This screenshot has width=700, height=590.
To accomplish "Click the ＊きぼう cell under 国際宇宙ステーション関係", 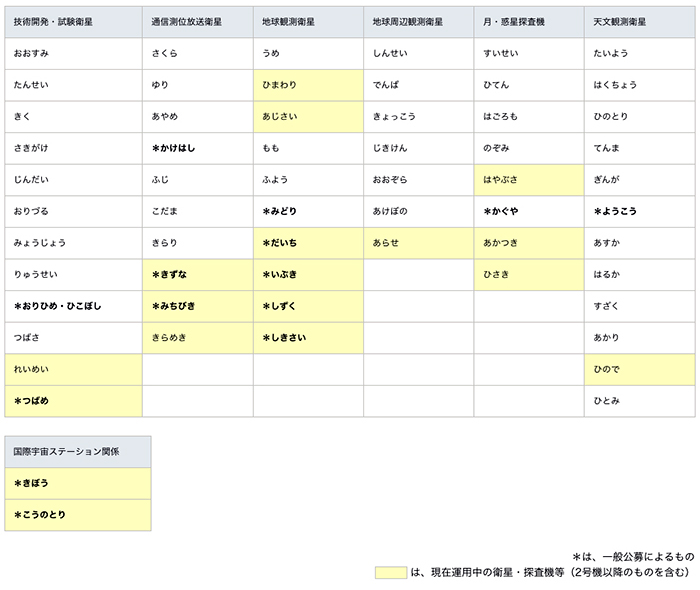I will [x=78, y=484].
